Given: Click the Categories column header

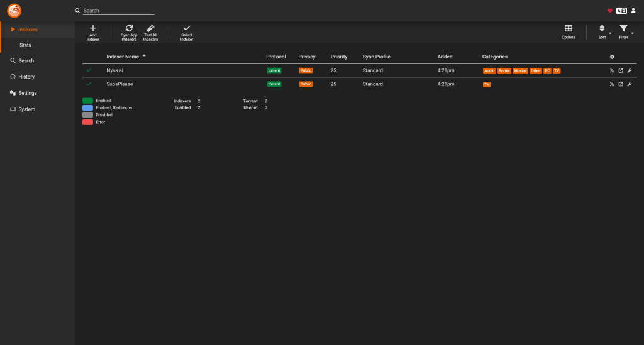Looking at the screenshot, I should (x=494, y=57).
